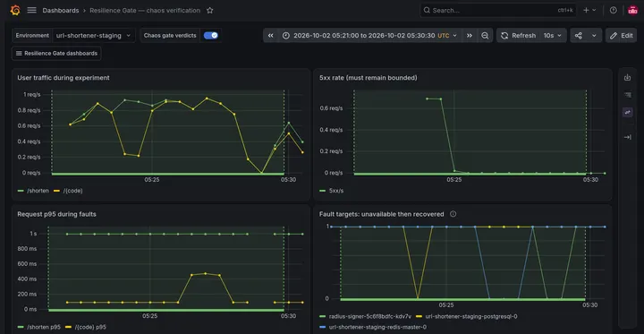Click the Refresh button
The image size is (644, 334).
(x=518, y=36)
